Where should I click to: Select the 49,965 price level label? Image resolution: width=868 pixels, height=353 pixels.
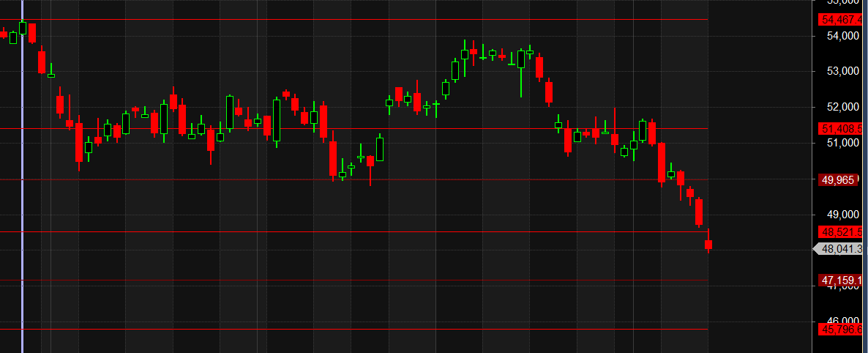point(839,179)
